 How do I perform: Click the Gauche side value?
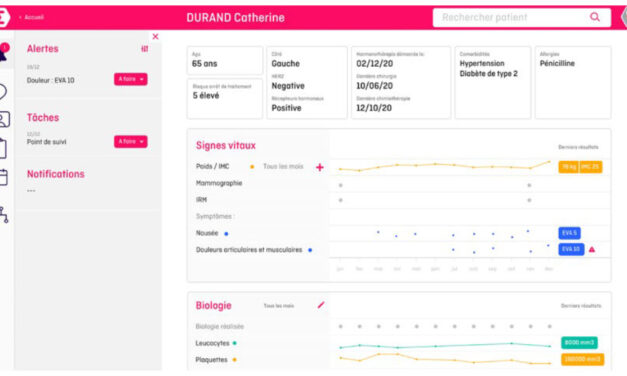pos(286,64)
